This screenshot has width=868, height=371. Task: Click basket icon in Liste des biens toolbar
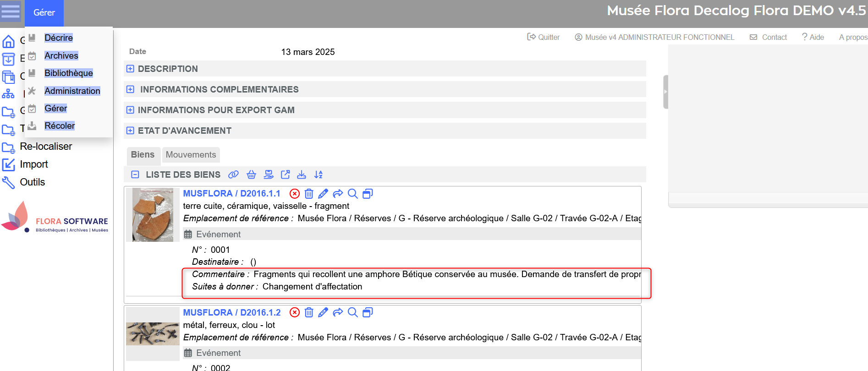(251, 175)
